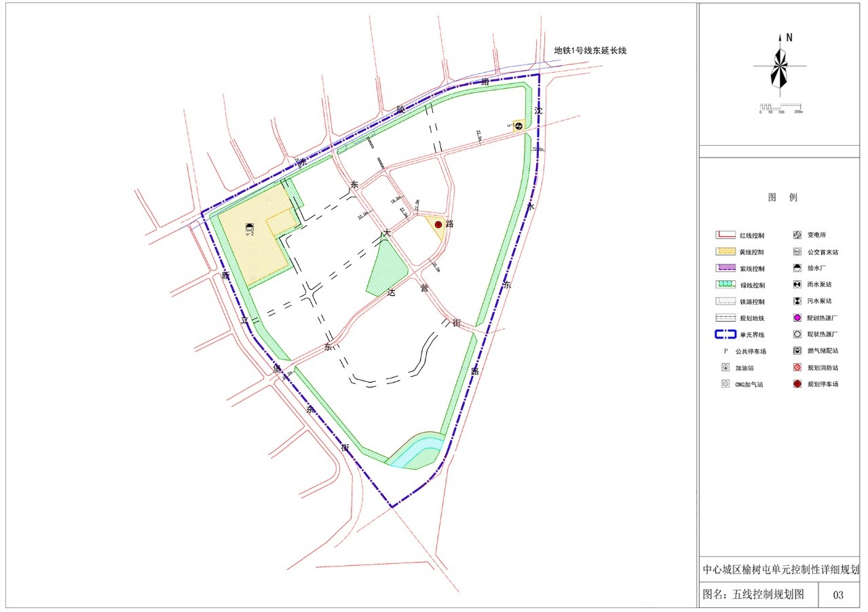The width and height of the screenshot is (868, 612).
Task: Click the substation symbol on map plot U-1
Action: (519, 124)
